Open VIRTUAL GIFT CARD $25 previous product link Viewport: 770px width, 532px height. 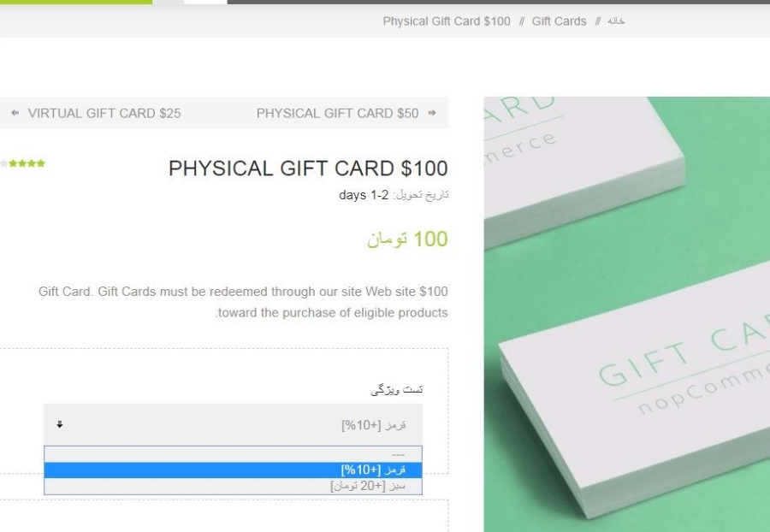point(104,114)
